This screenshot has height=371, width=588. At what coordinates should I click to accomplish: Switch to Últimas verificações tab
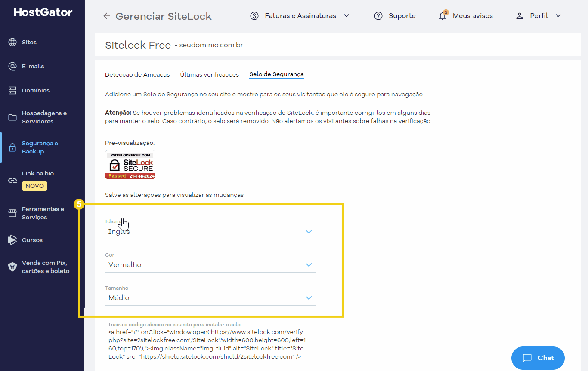point(210,74)
